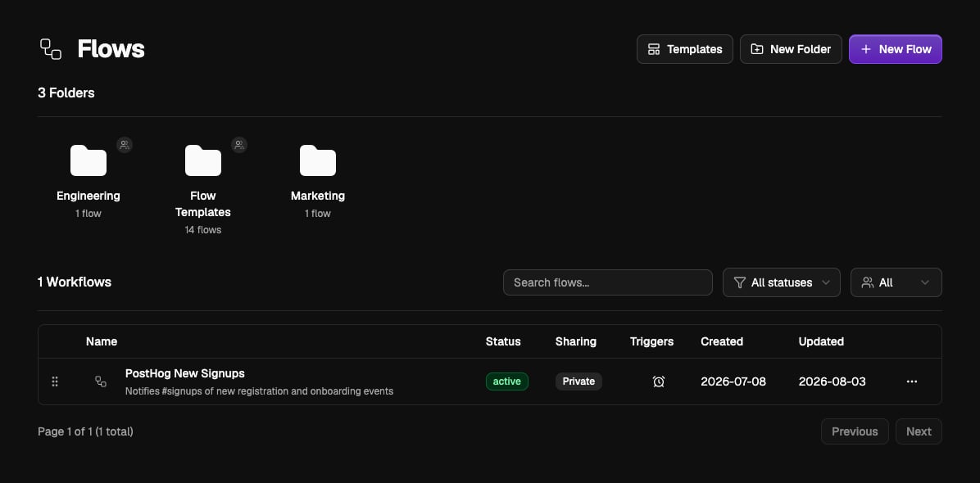Click the Triggers column header

point(652,341)
